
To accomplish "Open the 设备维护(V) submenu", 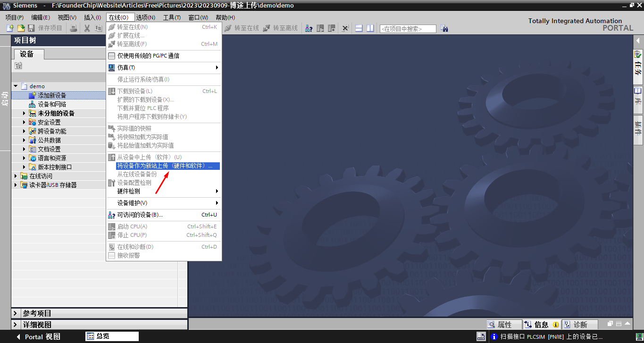I will click(164, 203).
